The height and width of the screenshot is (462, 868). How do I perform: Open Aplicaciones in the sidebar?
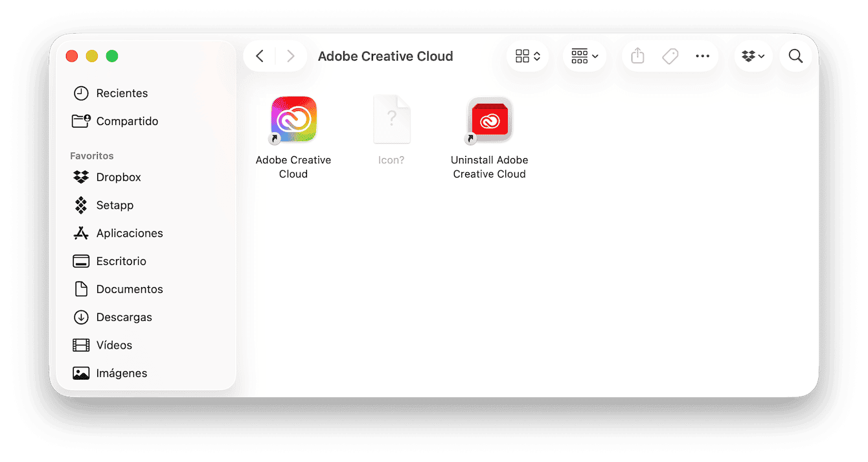coord(148,233)
